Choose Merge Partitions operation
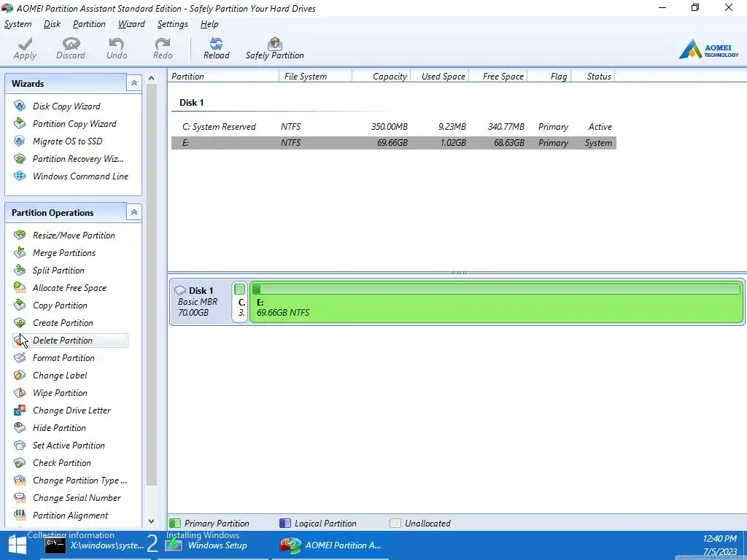 (x=64, y=253)
